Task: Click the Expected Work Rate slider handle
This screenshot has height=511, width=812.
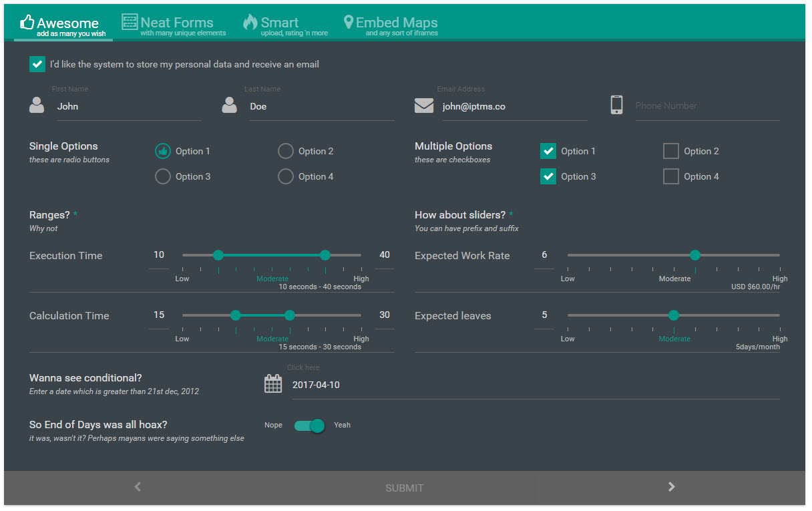Action: click(695, 254)
